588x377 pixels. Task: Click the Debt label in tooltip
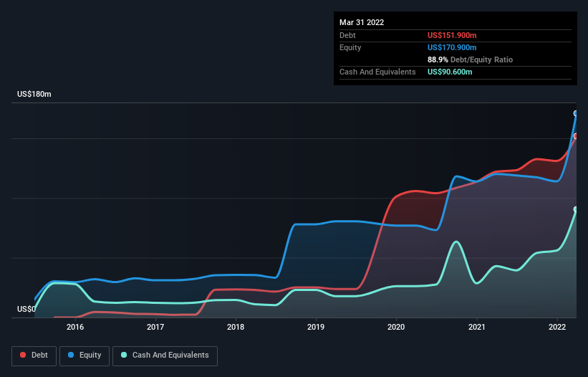347,35
